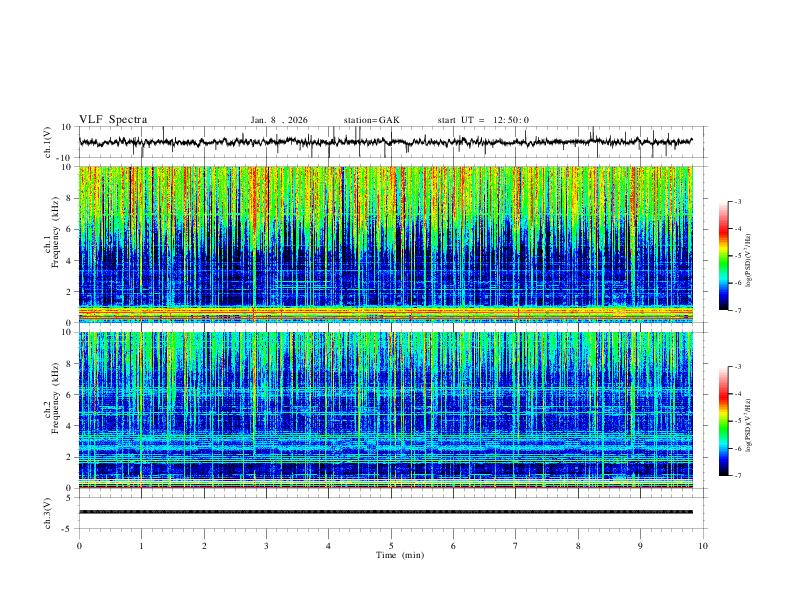Click the "ch.3(V)" axis label
The height and width of the screenshot is (612, 792).
click(x=48, y=513)
